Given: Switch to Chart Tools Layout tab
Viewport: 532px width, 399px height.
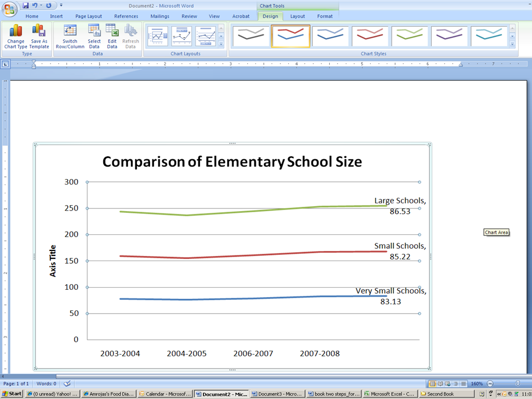Looking at the screenshot, I should coord(298,16).
